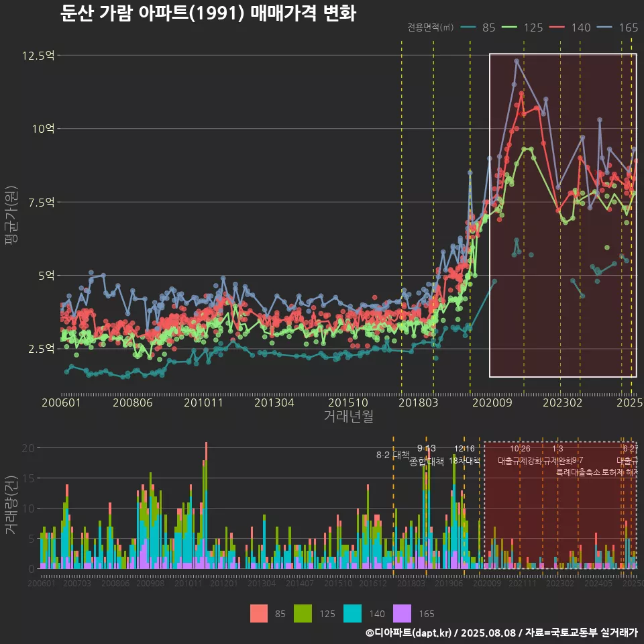Click the green 125 swatch in bottom legend
This screenshot has height=644, width=644.
tap(303, 614)
